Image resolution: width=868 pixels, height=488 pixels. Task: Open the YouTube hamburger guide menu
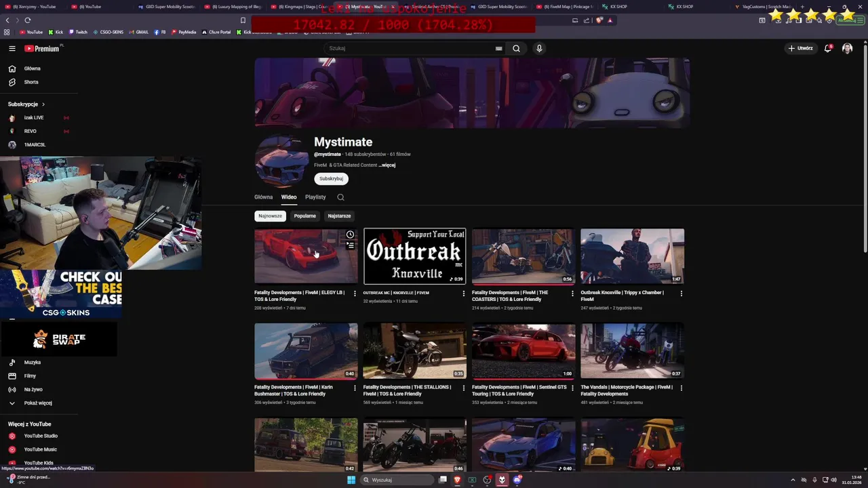[x=12, y=48]
